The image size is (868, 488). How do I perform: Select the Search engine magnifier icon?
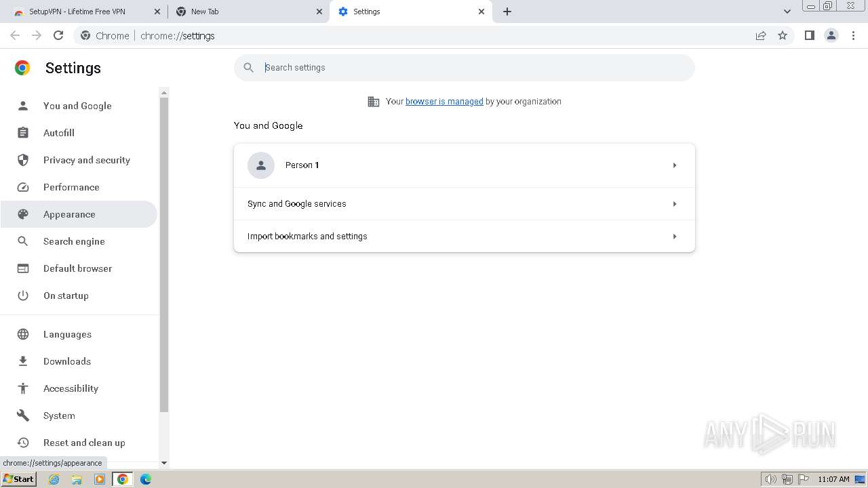[x=23, y=241]
